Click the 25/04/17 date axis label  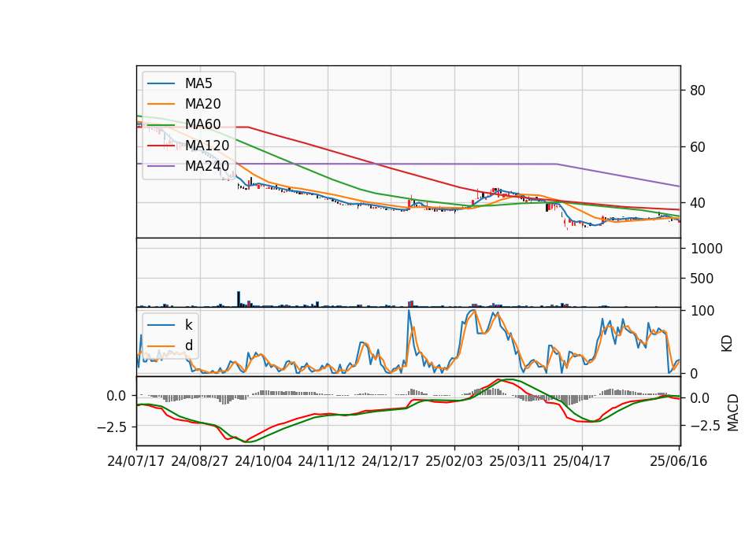click(581, 461)
